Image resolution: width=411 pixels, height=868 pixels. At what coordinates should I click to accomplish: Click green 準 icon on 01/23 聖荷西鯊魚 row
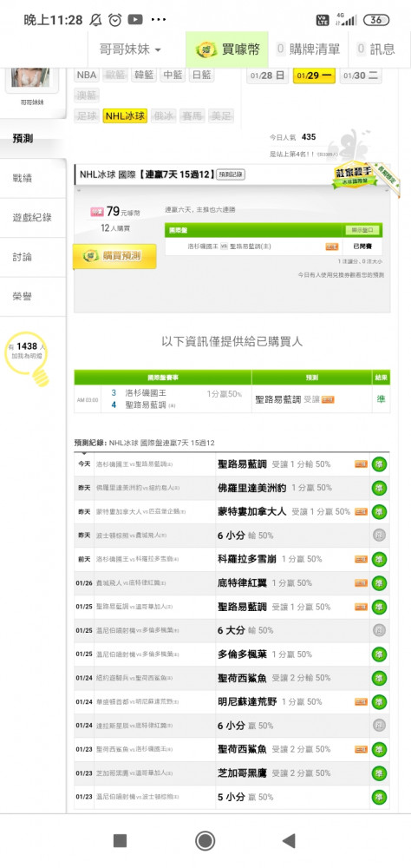380,750
